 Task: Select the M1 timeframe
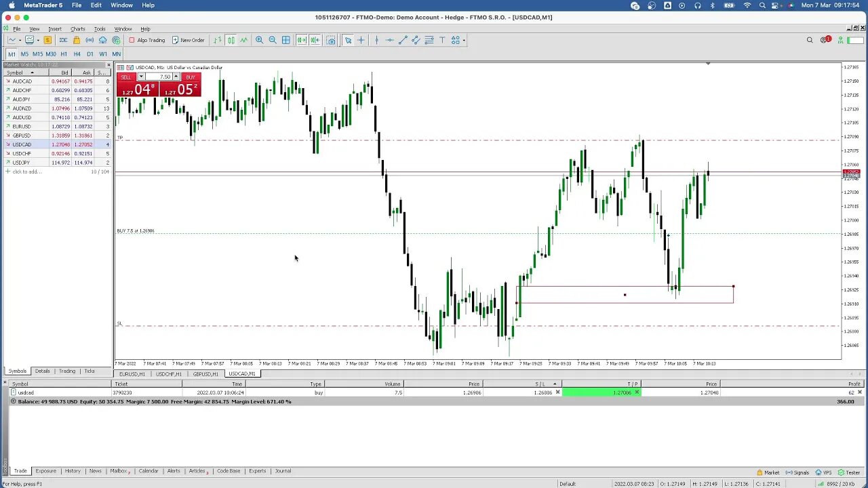pos(12,54)
